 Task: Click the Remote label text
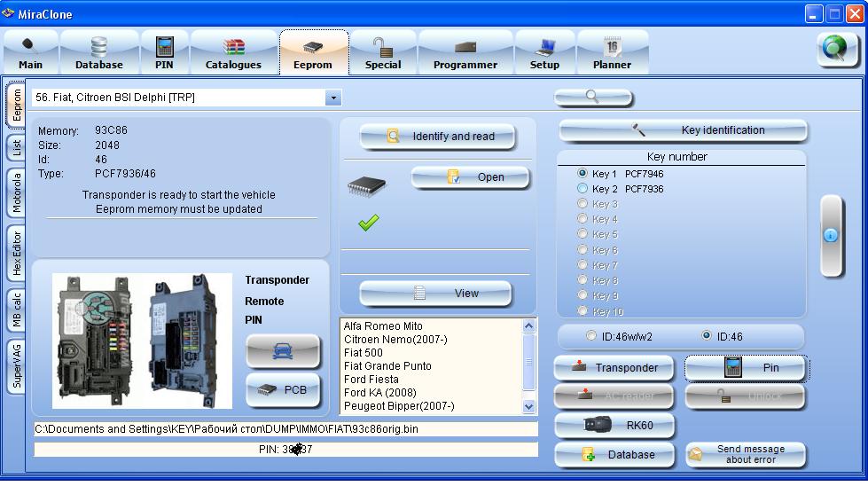pos(264,302)
